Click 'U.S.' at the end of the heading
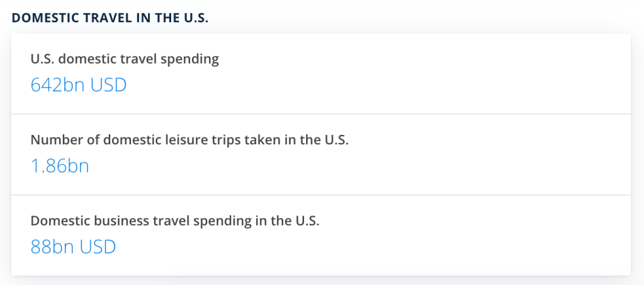Viewport: 644px width, 285px height. coord(196,18)
